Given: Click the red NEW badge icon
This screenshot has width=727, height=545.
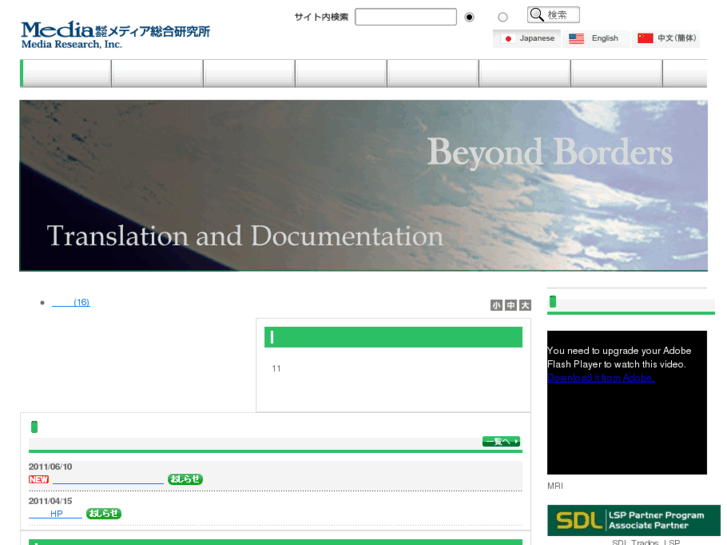Looking at the screenshot, I should coord(38,480).
